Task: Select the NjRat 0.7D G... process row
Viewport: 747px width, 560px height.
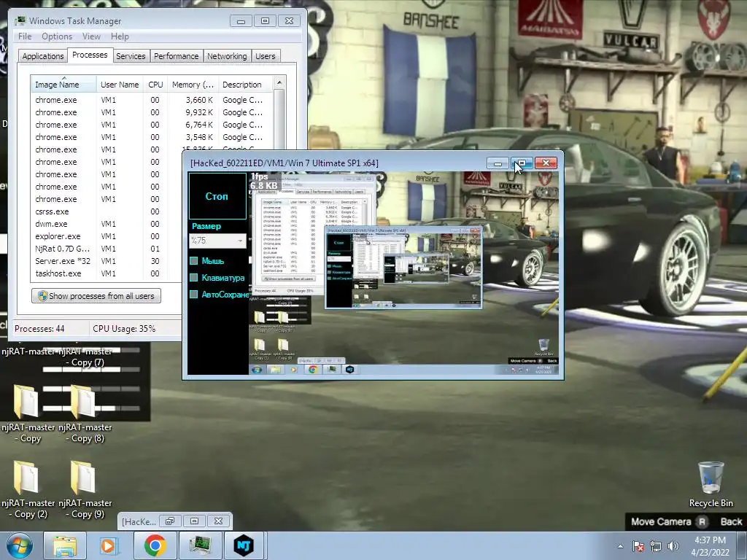Action: click(107, 249)
